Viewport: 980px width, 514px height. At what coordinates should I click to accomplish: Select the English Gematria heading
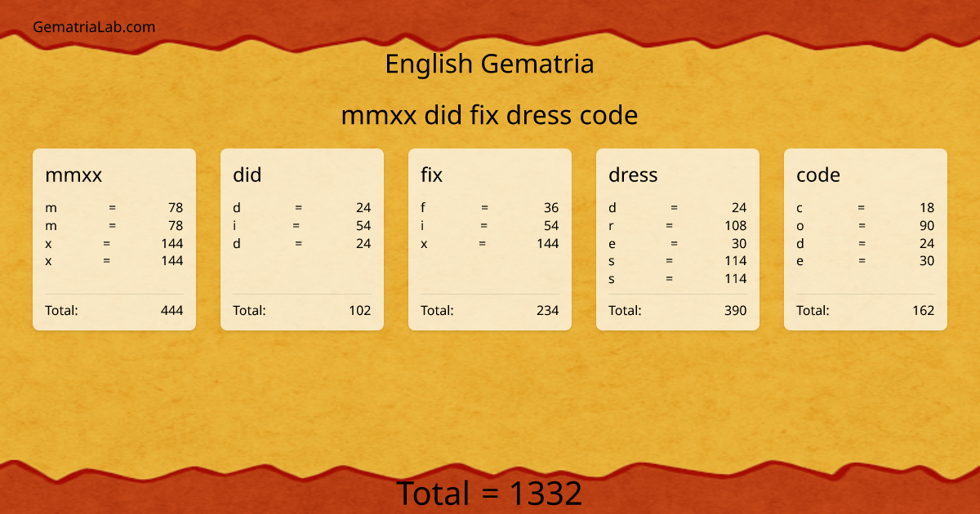(x=489, y=64)
